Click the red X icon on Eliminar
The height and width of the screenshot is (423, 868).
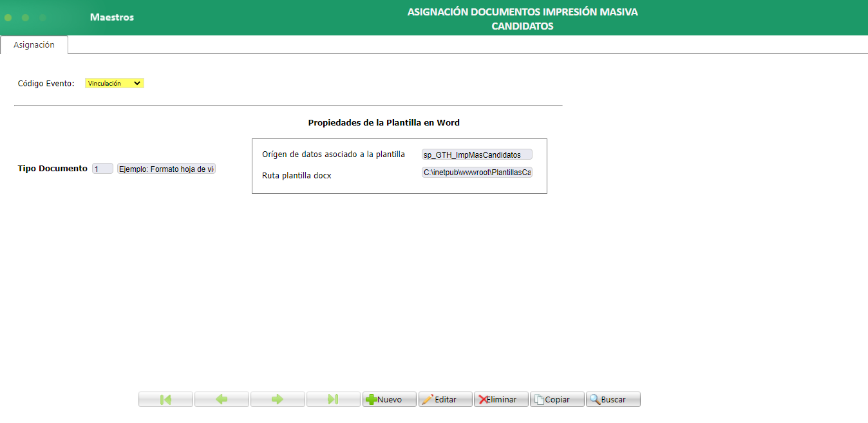pos(484,399)
